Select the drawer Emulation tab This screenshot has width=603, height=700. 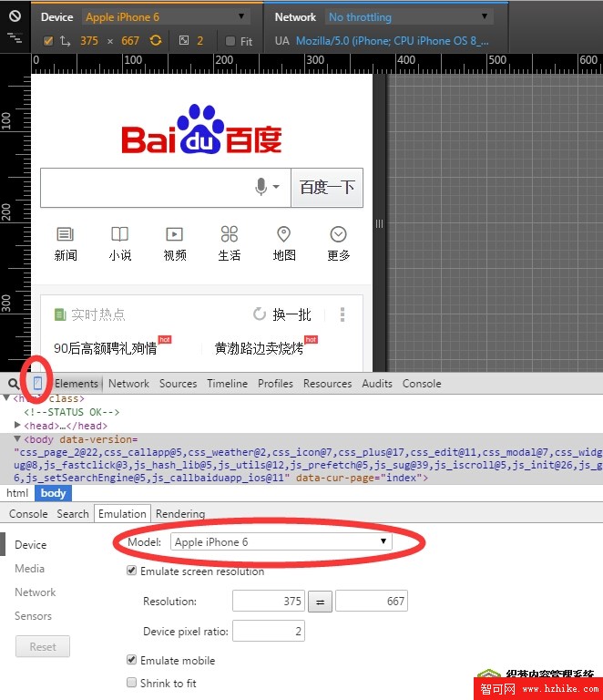(x=122, y=514)
